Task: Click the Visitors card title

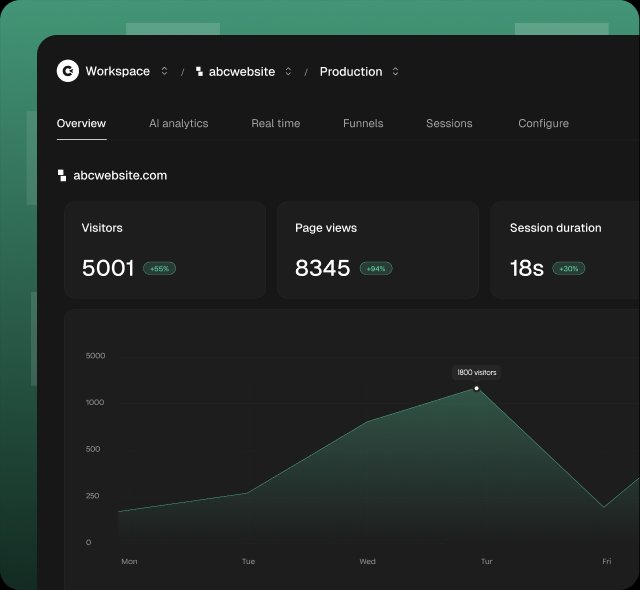Action: [102, 228]
